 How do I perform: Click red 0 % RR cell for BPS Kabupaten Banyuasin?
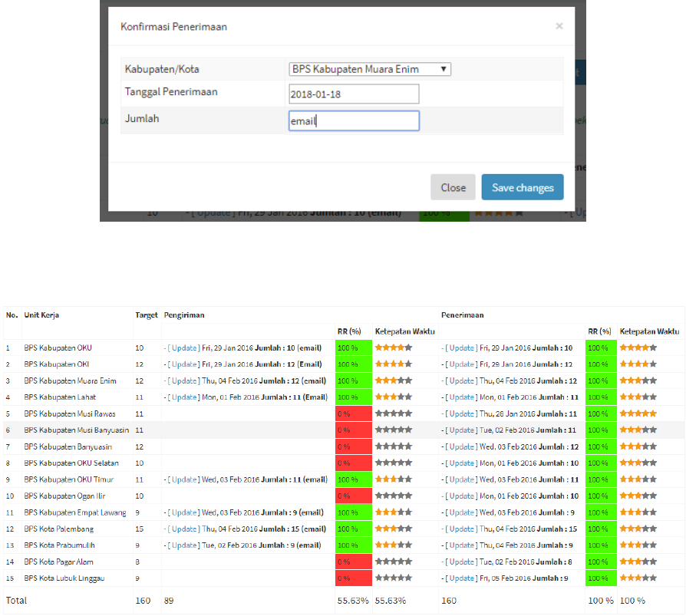(x=354, y=446)
